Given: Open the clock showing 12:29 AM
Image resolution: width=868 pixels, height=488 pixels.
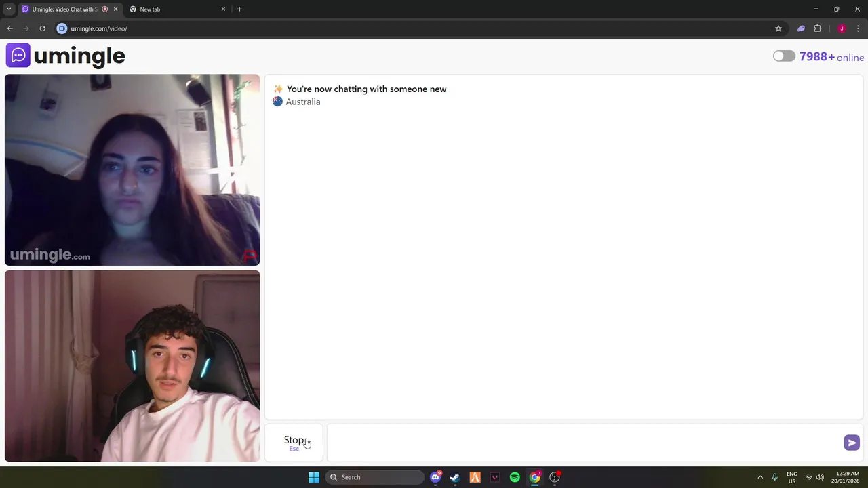Looking at the screenshot, I should 846,477.
